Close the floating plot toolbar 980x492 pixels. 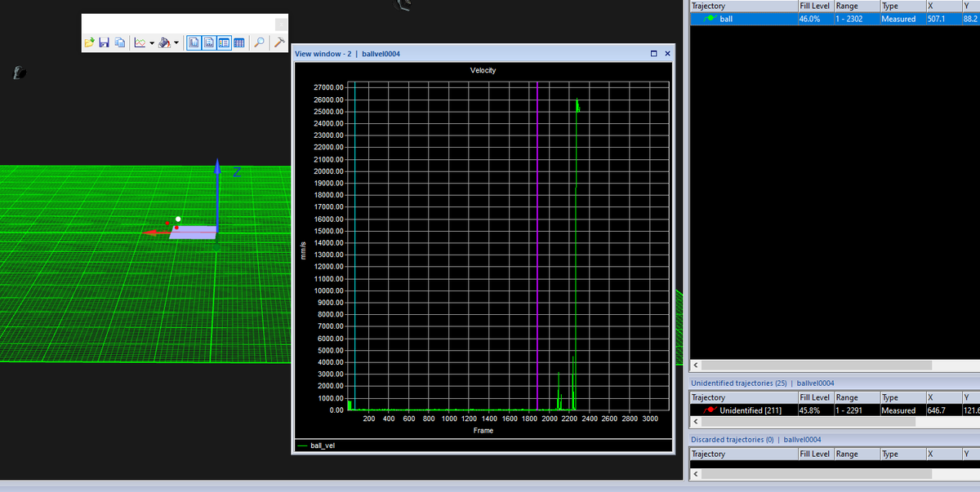pos(281,24)
